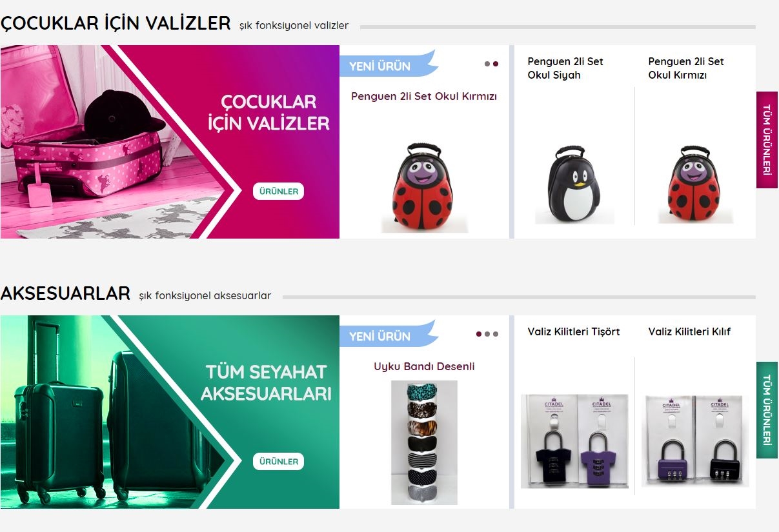Open the pink TÜM ÜRÜNLERİ side tab
This screenshot has width=779, height=532.
tap(767, 140)
